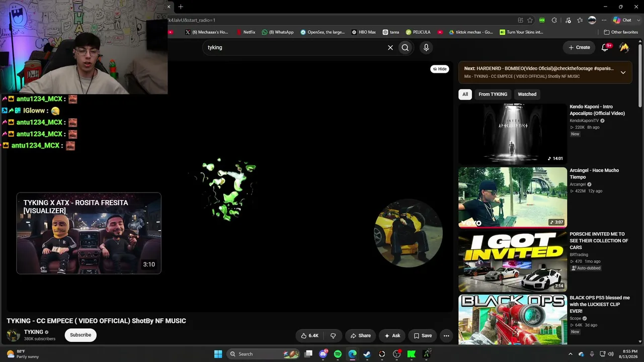Save the video to a playlist

tap(423, 335)
